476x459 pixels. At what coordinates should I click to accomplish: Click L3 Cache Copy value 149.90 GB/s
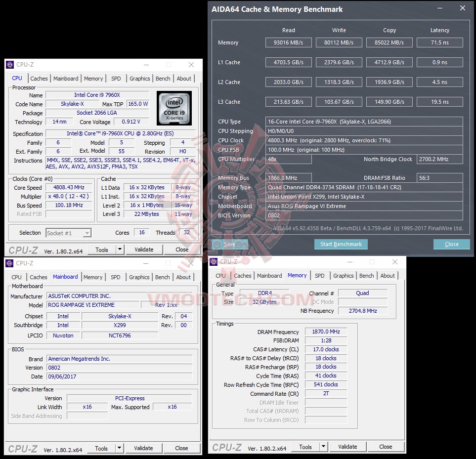click(389, 102)
